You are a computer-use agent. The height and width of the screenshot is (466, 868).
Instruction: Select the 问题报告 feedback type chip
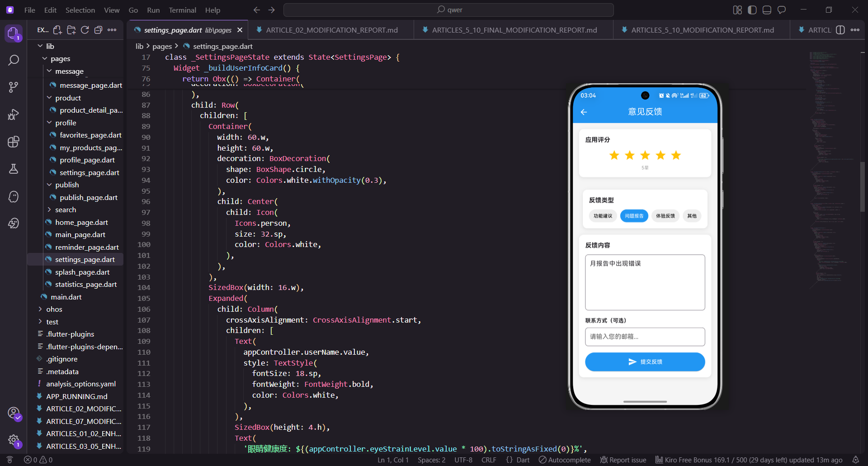(x=634, y=216)
